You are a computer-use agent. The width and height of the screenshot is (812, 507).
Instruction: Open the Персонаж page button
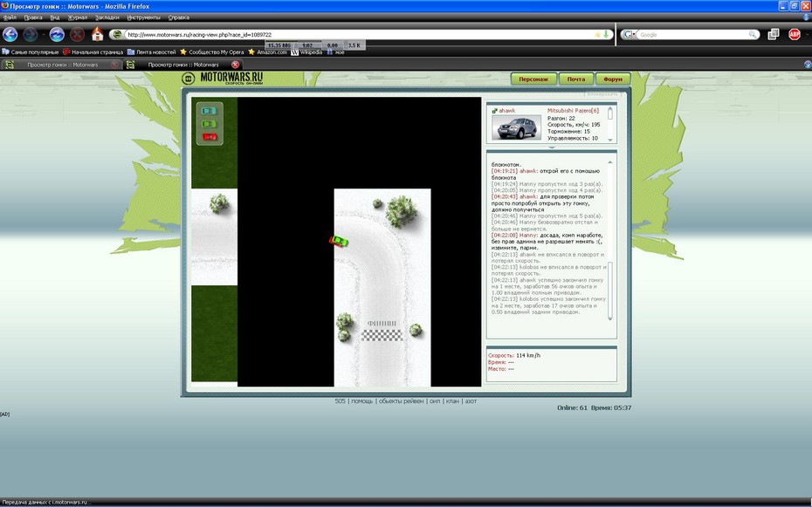pos(533,79)
